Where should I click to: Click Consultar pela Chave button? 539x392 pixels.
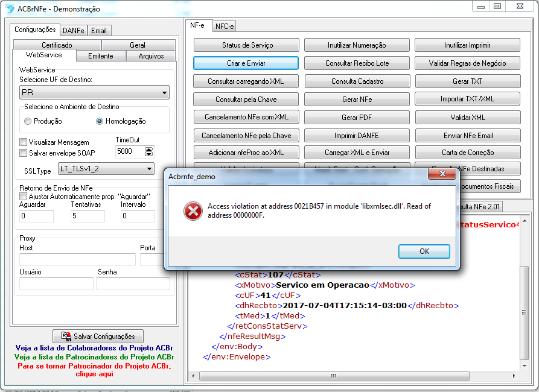point(246,100)
